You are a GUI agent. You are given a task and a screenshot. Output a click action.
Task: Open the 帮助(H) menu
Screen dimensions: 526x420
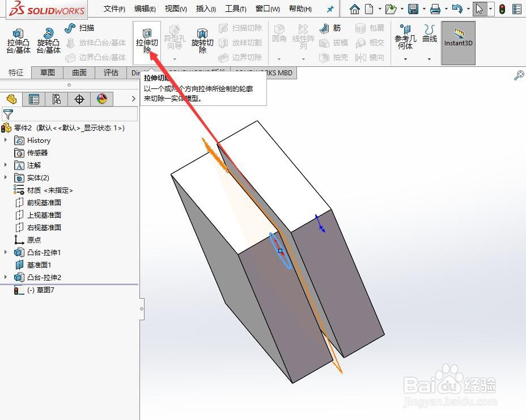coord(300,9)
